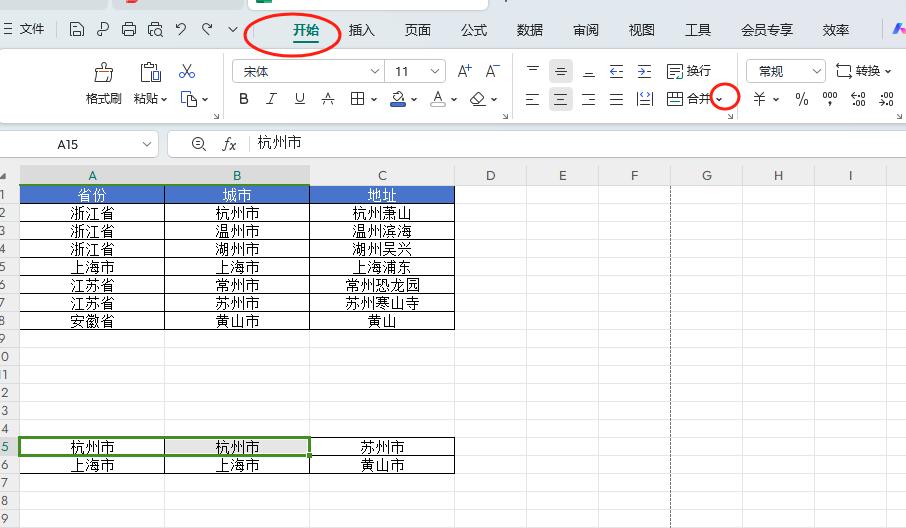The image size is (906, 528).
Task: Click the select-all corner triangle
Action: point(5,176)
